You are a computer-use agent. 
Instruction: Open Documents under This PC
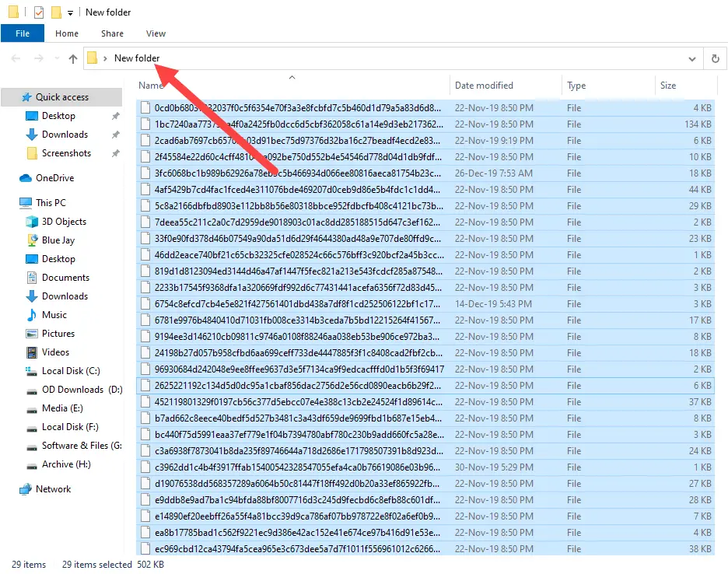[x=65, y=277]
